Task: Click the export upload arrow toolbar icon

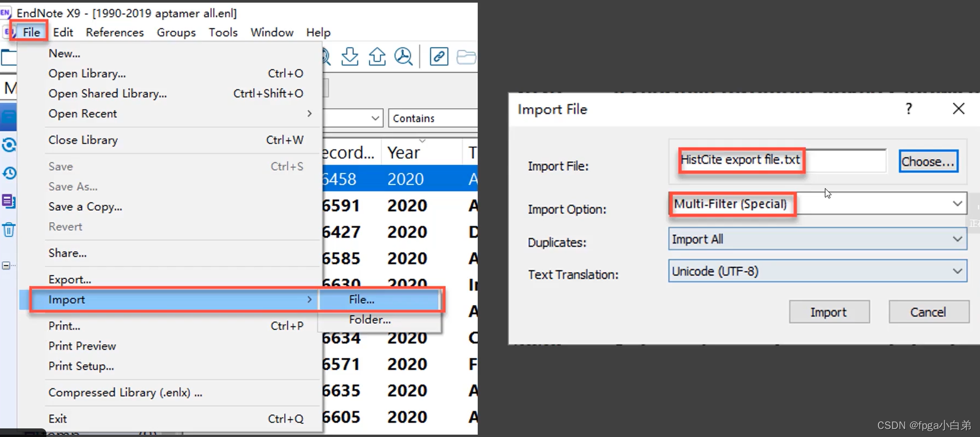Action: click(x=377, y=56)
